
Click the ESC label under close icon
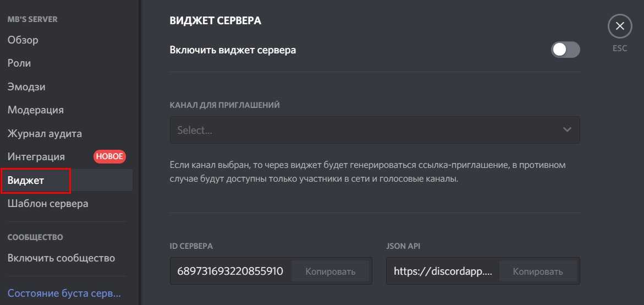(x=620, y=48)
